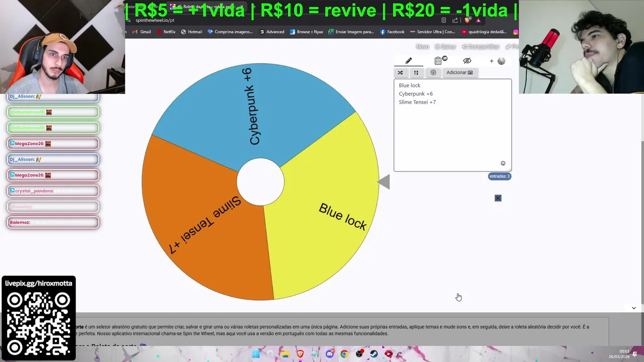Click Salvar to save the wheel
This screenshot has height=362, width=644.
(x=445, y=47)
